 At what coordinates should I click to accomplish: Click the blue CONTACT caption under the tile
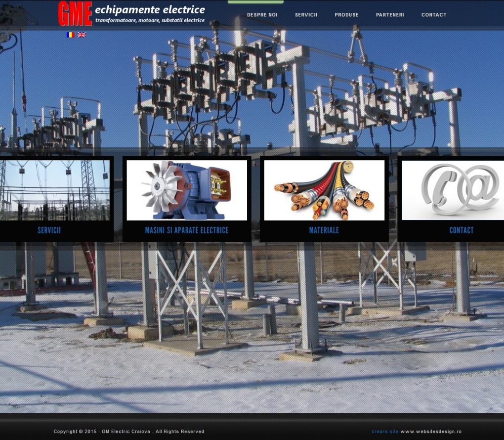coord(462,230)
